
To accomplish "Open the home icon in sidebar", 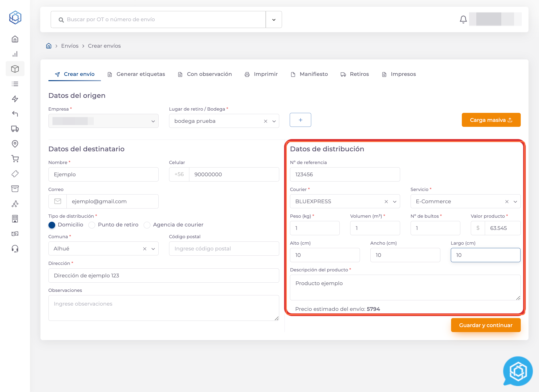I will click(x=15, y=39).
